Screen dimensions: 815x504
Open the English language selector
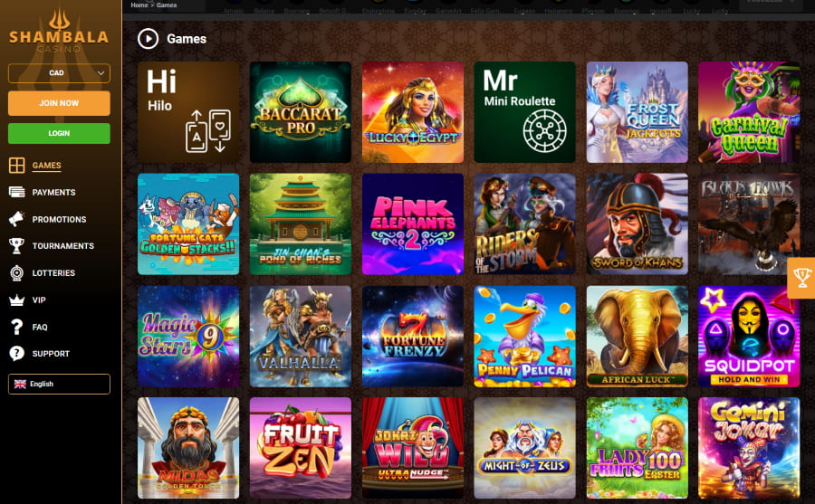point(59,384)
